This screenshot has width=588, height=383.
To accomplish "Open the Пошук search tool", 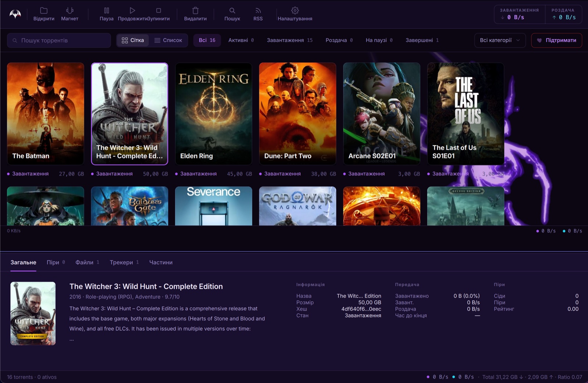I will click(x=232, y=14).
